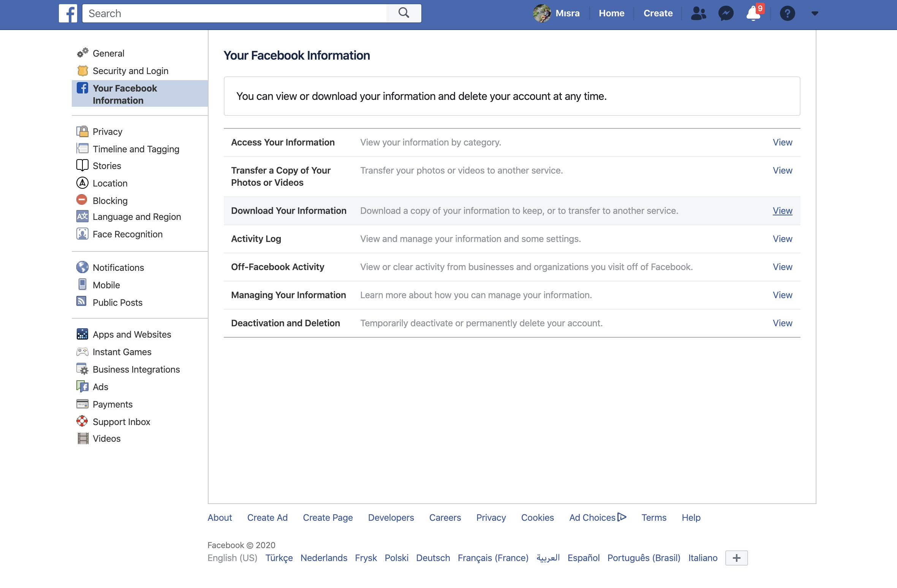897x588 pixels.
Task: Click Notifications globe icon in sidebar
Action: (x=82, y=267)
